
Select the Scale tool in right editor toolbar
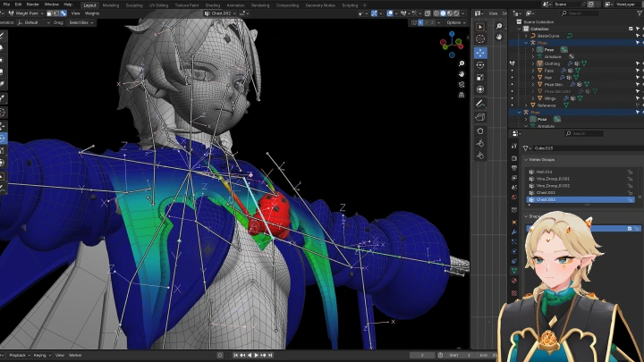click(x=480, y=77)
